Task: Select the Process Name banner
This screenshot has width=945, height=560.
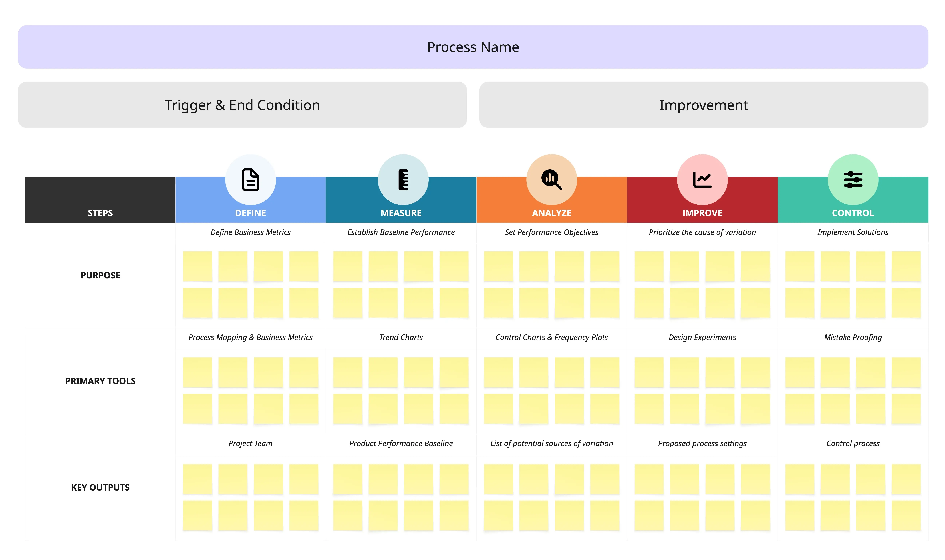Action: (473, 47)
